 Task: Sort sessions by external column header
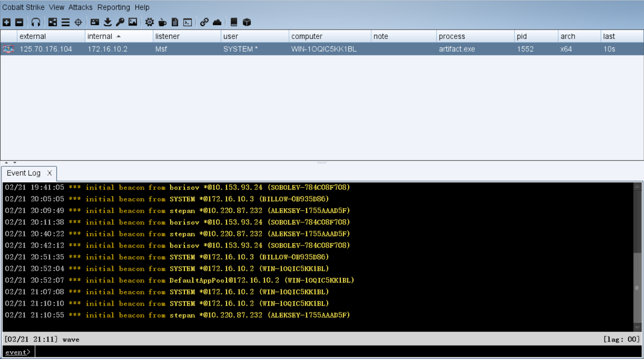click(x=51, y=36)
